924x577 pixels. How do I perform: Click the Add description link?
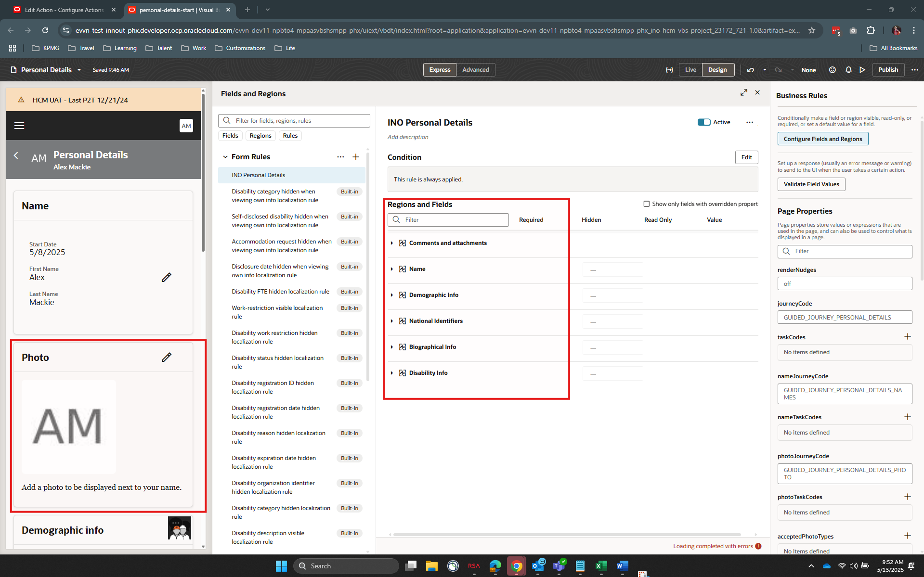407,137
